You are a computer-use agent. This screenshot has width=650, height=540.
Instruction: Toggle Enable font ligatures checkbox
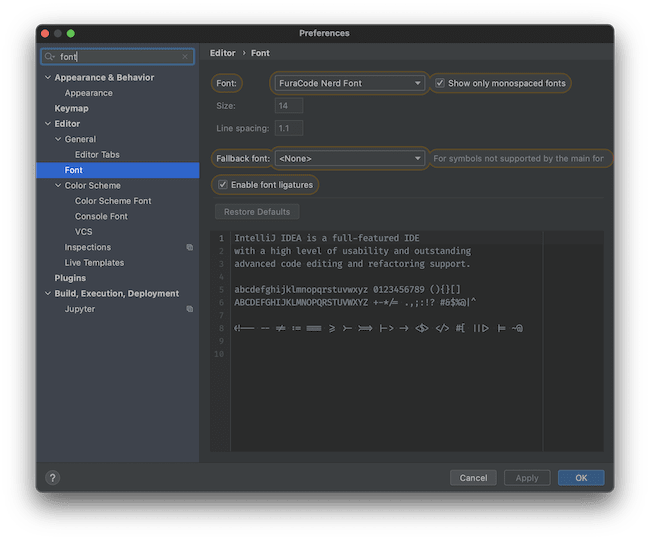coord(223,185)
